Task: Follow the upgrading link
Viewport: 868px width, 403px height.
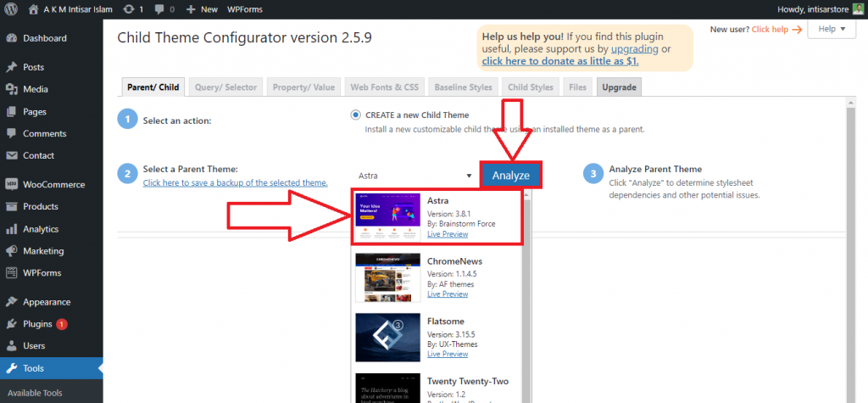Action: (x=634, y=48)
